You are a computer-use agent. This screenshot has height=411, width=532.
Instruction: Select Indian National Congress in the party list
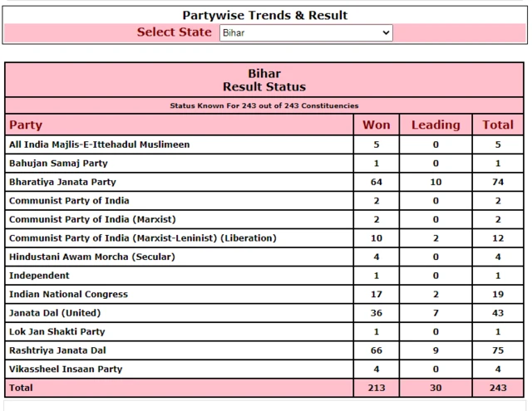click(68, 294)
